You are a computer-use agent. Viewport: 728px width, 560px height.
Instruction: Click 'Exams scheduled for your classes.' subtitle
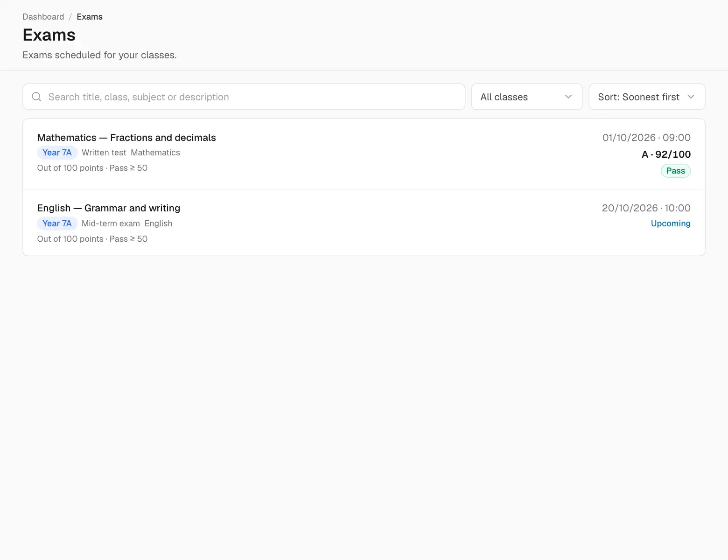pyautogui.click(x=100, y=55)
